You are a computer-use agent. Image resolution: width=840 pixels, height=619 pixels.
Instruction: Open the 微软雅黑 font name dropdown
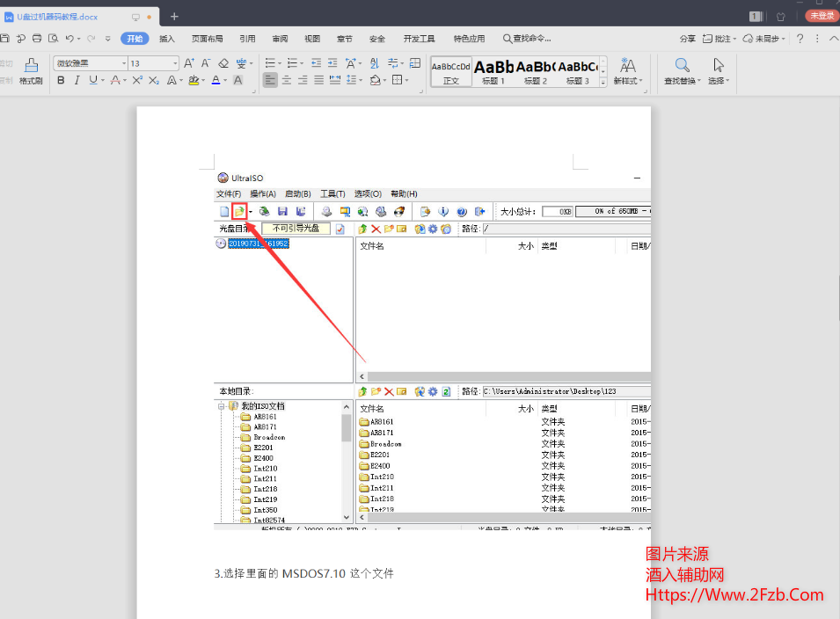pos(124,63)
